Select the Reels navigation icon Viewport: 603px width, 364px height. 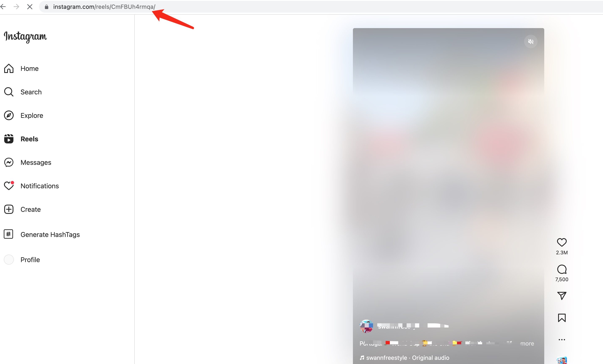point(9,139)
